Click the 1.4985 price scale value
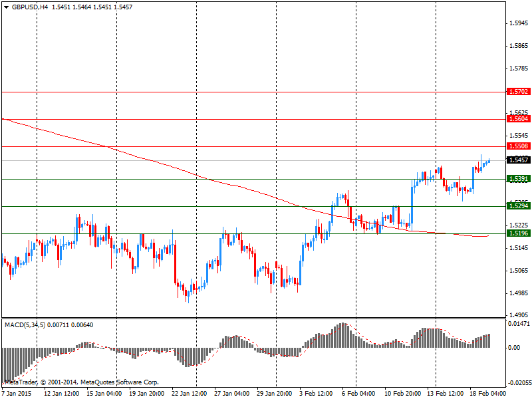This screenshot has width=532, height=399. 519,293
